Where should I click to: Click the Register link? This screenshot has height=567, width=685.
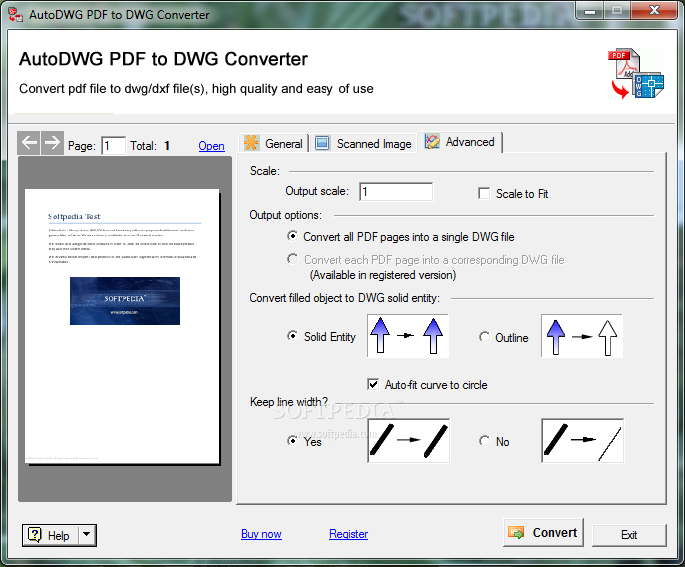point(349,534)
